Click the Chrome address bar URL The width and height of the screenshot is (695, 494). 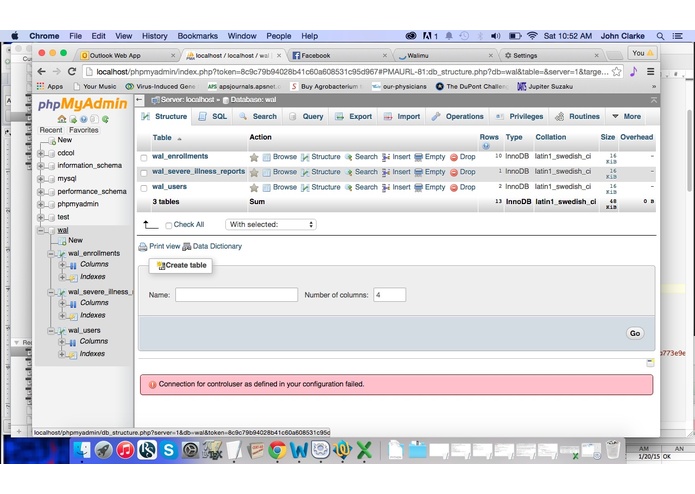[x=352, y=71]
